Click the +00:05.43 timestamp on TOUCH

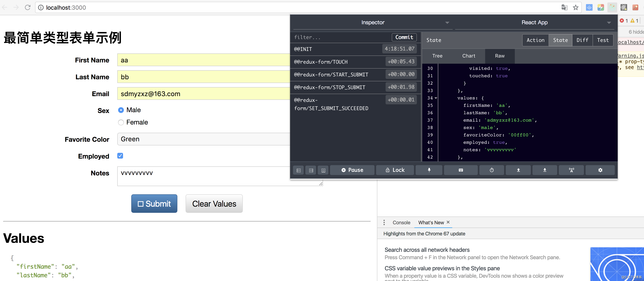(x=401, y=61)
